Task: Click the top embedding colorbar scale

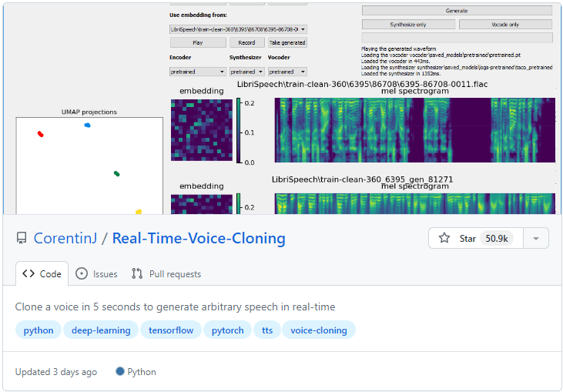Action: [239, 130]
